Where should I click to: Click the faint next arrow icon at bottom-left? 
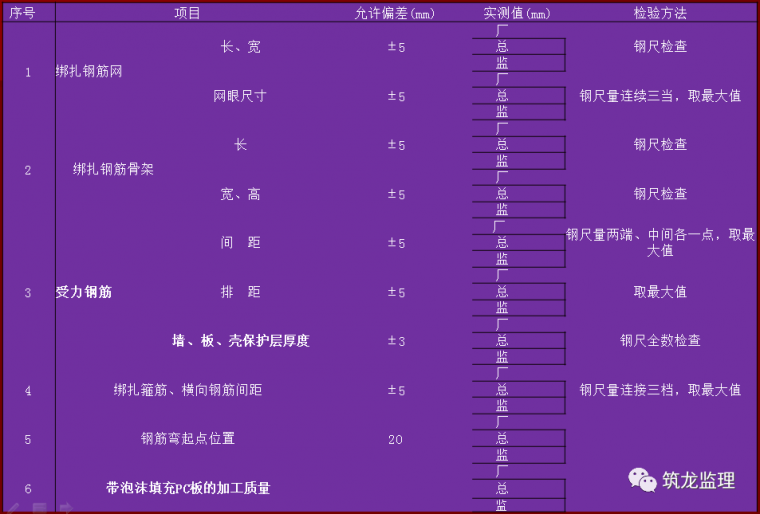[65, 507]
